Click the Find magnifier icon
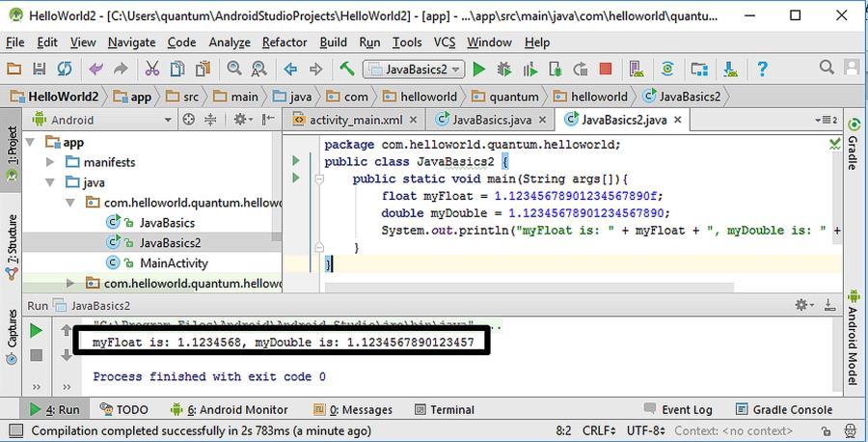The width and height of the screenshot is (868, 442). tap(234, 69)
